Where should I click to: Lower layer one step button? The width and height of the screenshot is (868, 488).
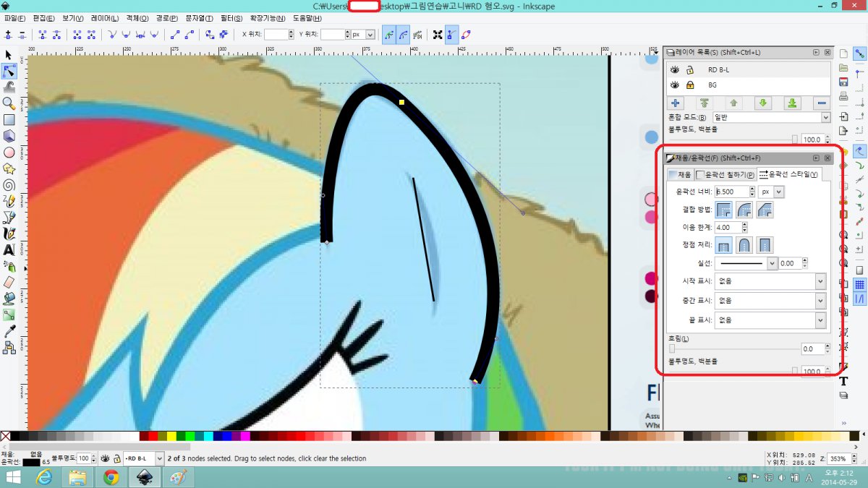coord(763,103)
